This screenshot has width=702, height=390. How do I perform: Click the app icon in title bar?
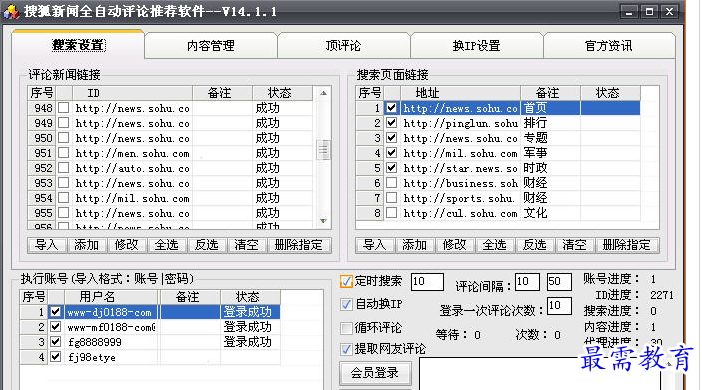coord(11,12)
